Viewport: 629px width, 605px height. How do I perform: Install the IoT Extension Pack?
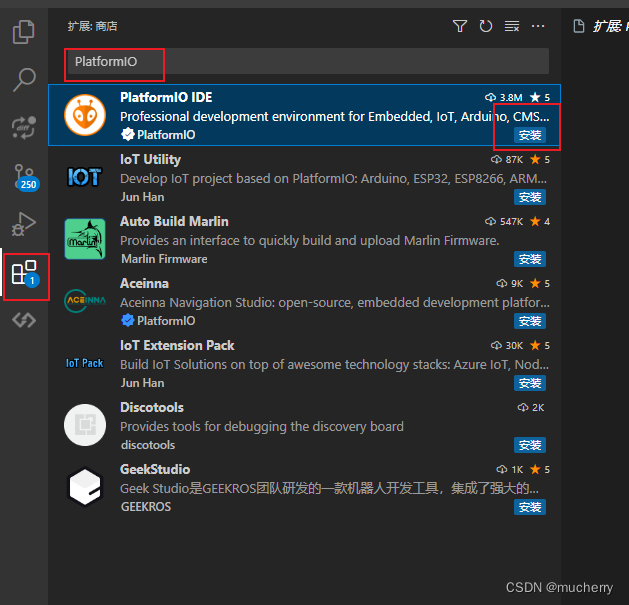point(530,383)
